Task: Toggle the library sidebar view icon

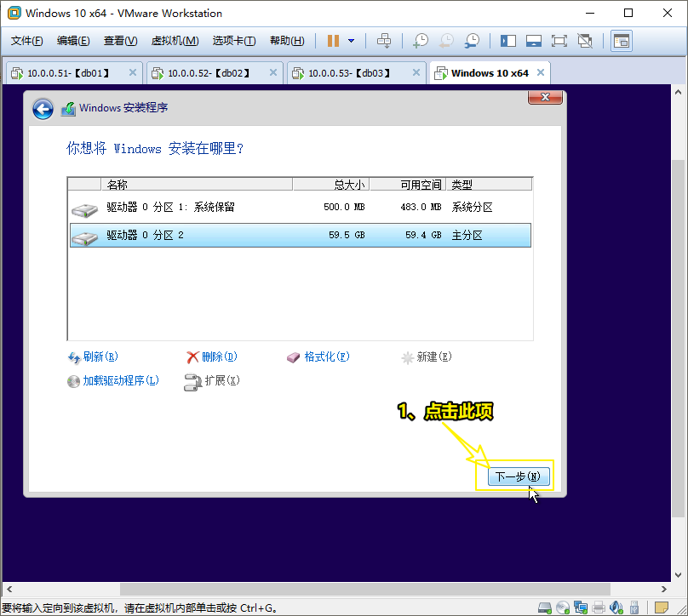Action: pyautogui.click(x=508, y=41)
